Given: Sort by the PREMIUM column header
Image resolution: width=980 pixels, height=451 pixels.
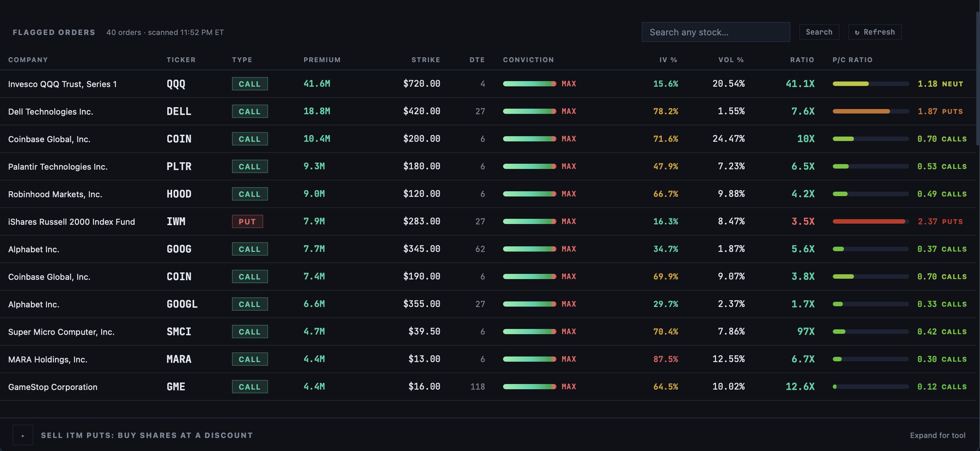Looking at the screenshot, I should [322, 60].
